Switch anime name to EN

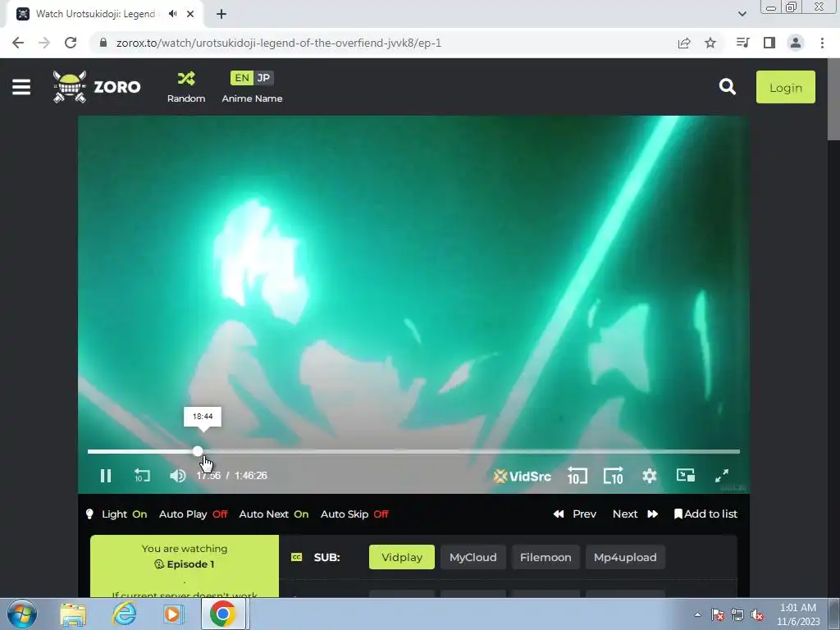click(242, 78)
